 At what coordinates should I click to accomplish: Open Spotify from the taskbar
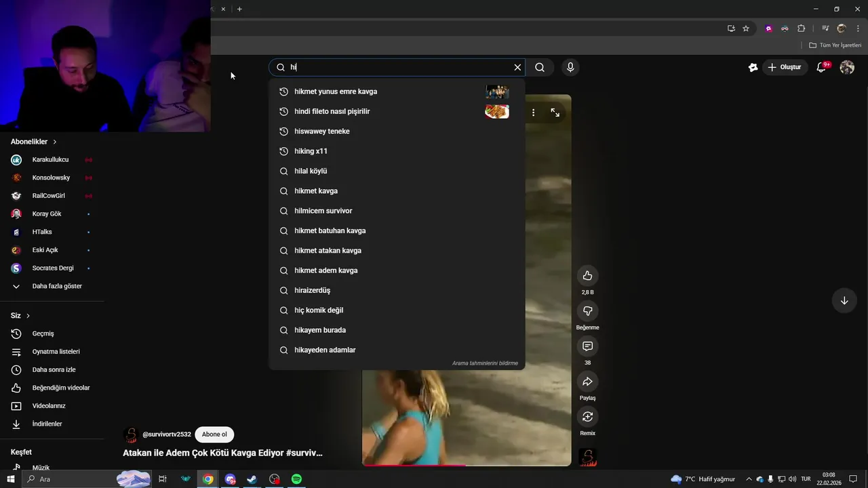pos(296,479)
